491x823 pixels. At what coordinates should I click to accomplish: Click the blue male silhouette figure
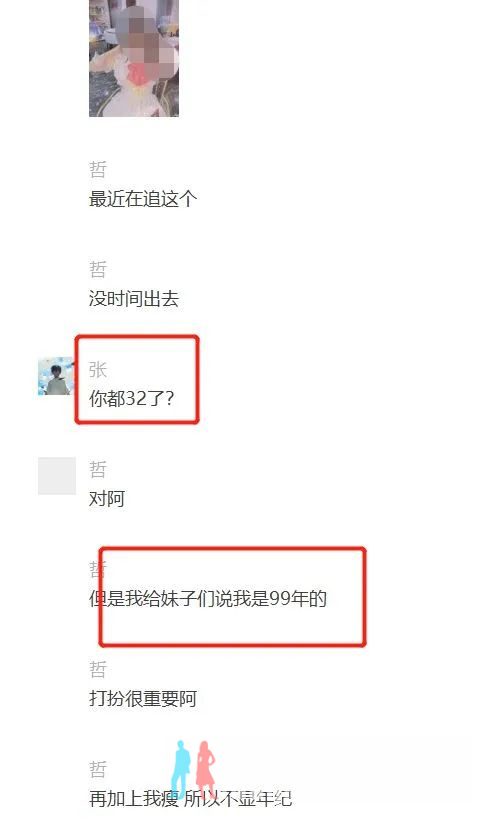[x=182, y=769]
